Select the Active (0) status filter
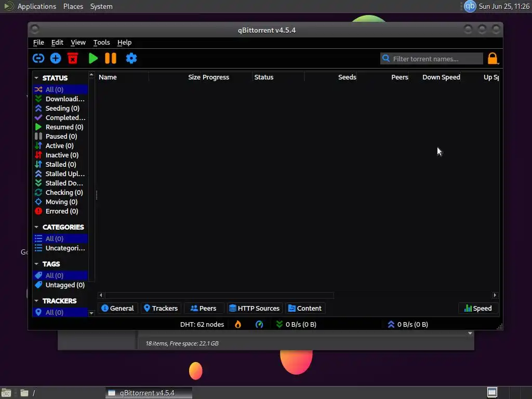 [60, 145]
